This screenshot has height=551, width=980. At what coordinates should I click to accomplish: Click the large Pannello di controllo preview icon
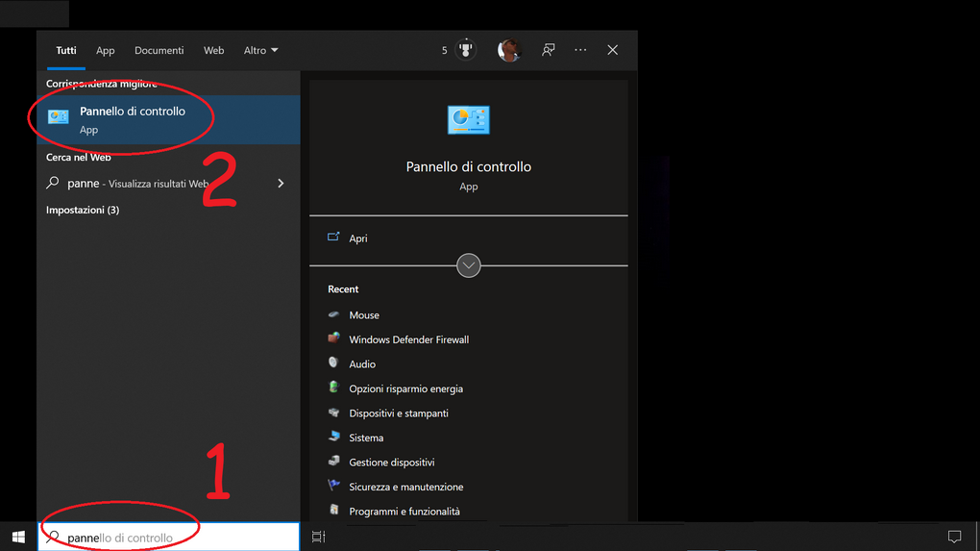[x=469, y=119]
